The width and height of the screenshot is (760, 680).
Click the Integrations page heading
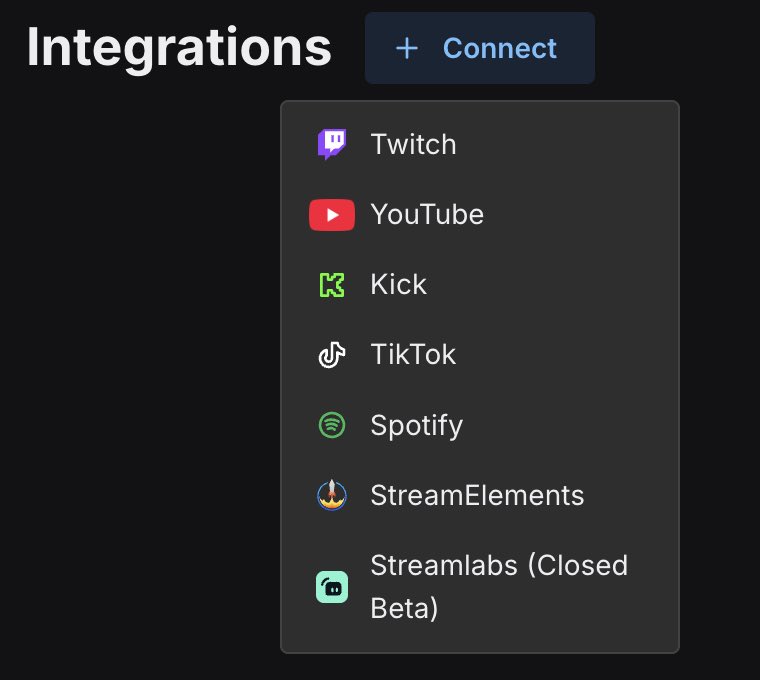pos(179,48)
